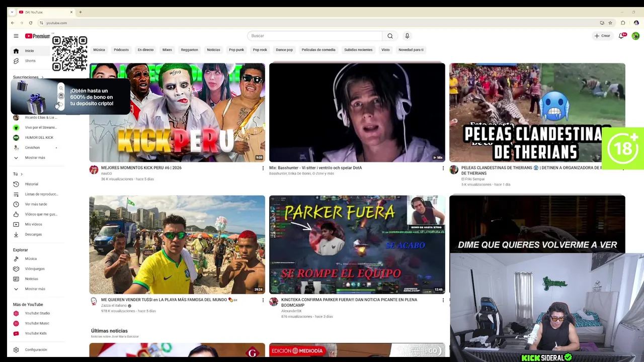The height and width of the screenshot is (362, 644).
Task: Open title MEJORES MOMENTOS KICK PERU #6
Action: (141, 168)
